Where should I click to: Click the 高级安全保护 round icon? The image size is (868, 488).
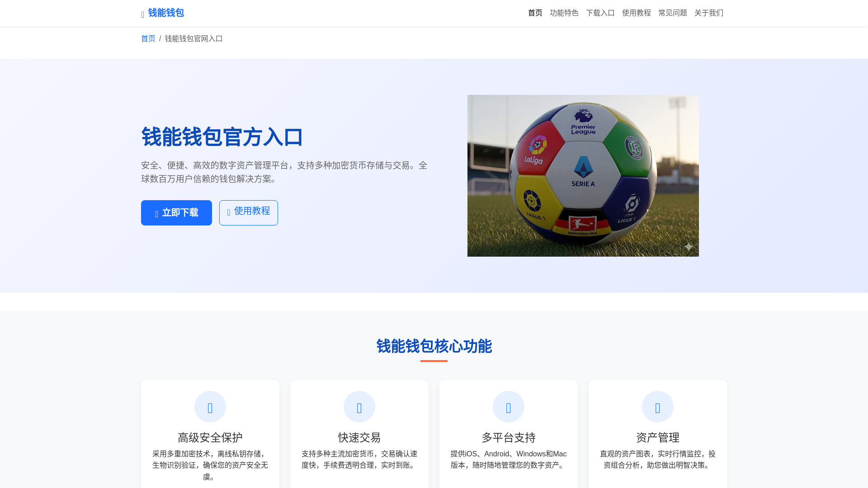tap(210, 407)
